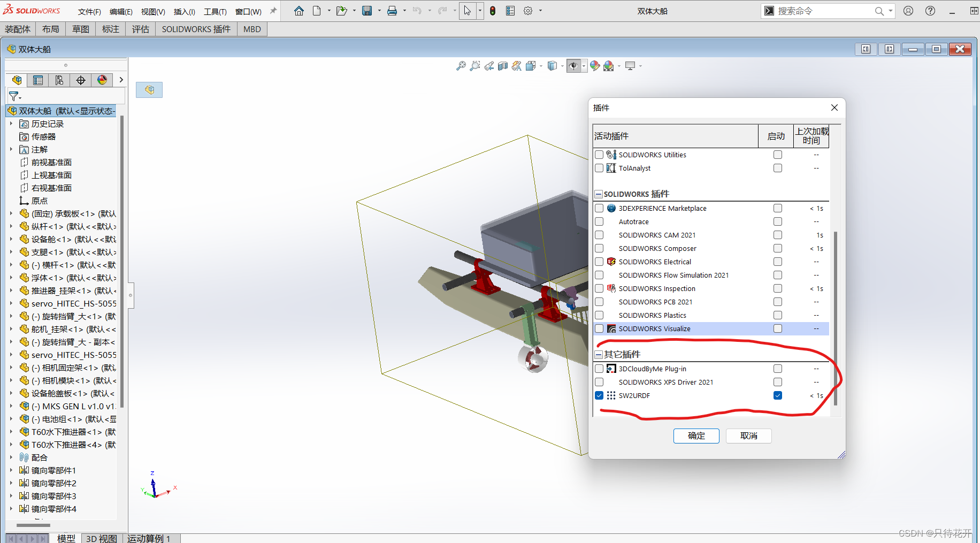Click the Dynamic Annotation Views icon

(x=516, y=66)
